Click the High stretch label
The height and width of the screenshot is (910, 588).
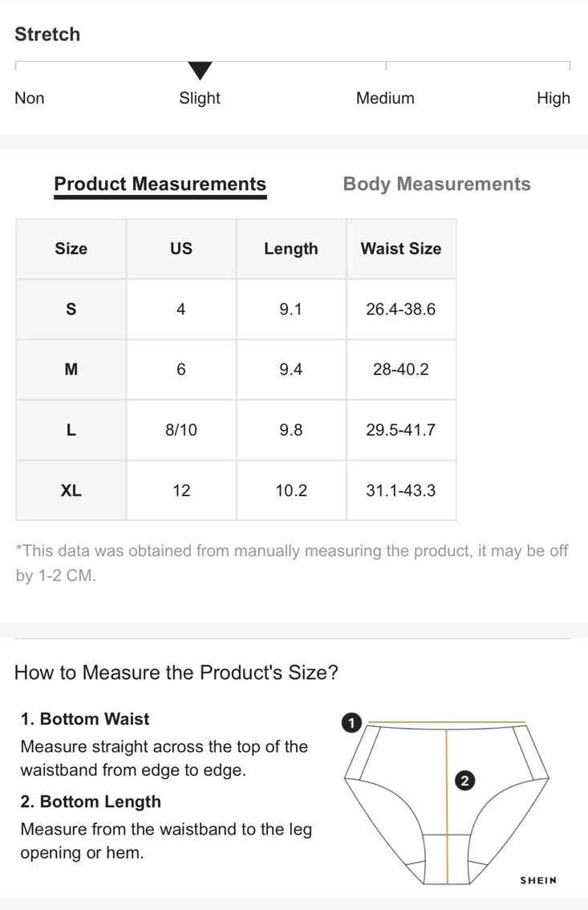pos(554,98)
